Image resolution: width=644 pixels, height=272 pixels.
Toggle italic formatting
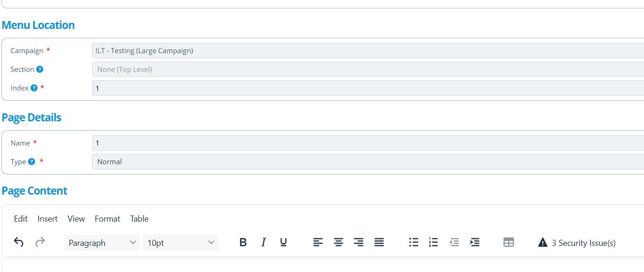coord(263,242)
